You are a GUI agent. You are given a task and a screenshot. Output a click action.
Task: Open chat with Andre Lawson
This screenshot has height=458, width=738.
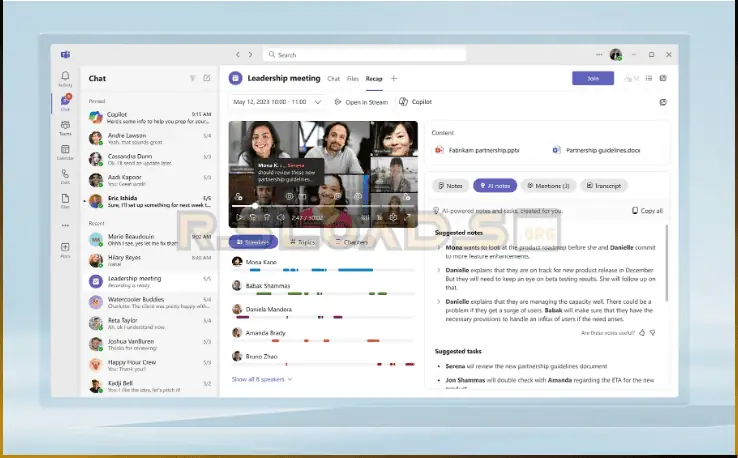click(150, 138)
